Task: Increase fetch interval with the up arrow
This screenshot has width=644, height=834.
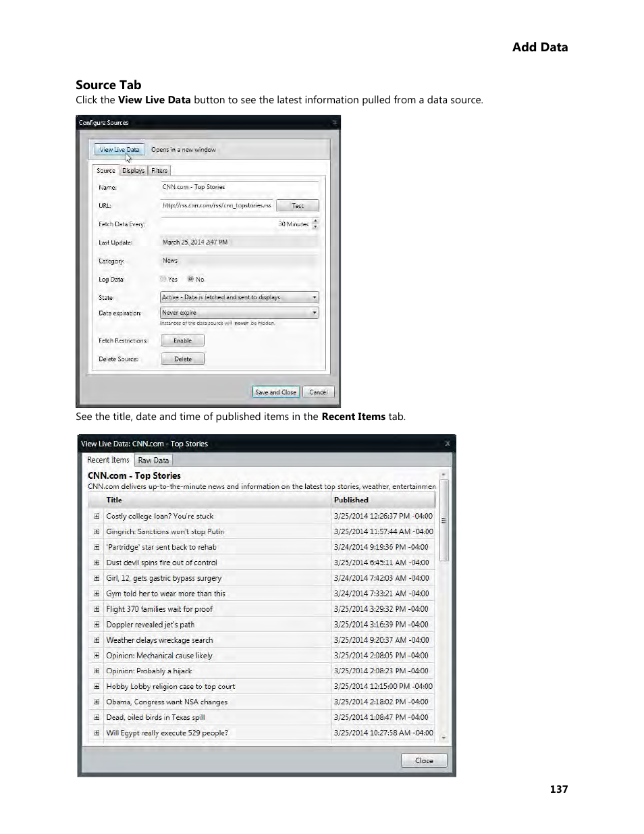Action: pos(316,221)
